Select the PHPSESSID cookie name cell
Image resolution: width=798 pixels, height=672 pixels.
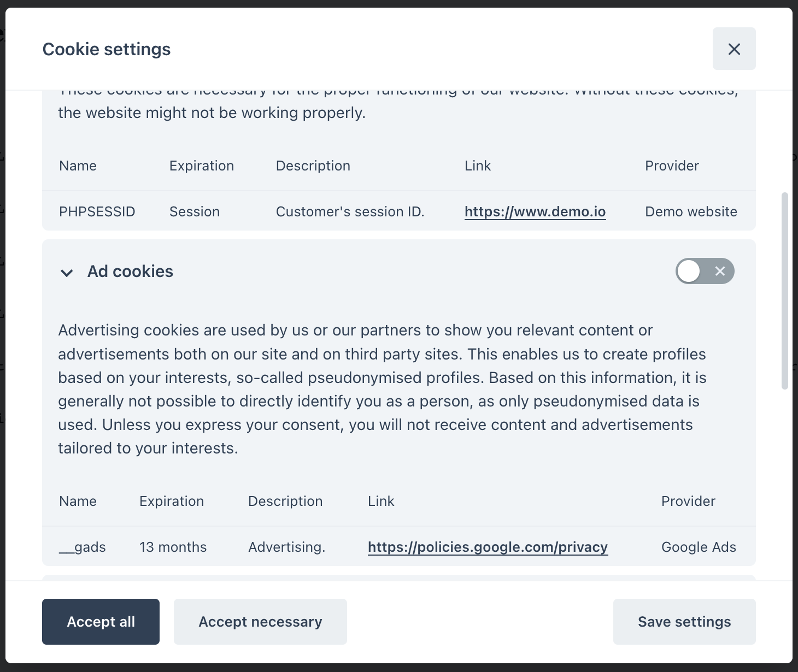point(97,211)
